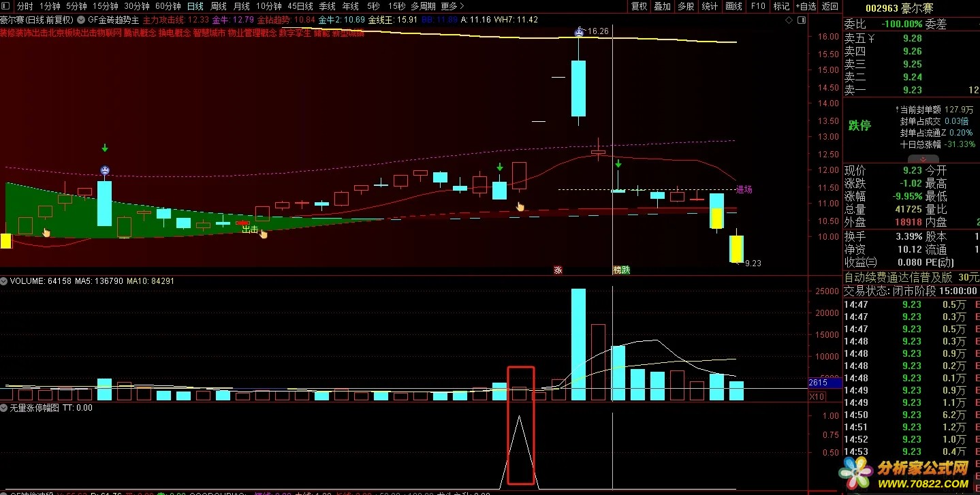Click the X10 volume scale button
This screenshot has height=495, width=980.
[x=816, y=396]
